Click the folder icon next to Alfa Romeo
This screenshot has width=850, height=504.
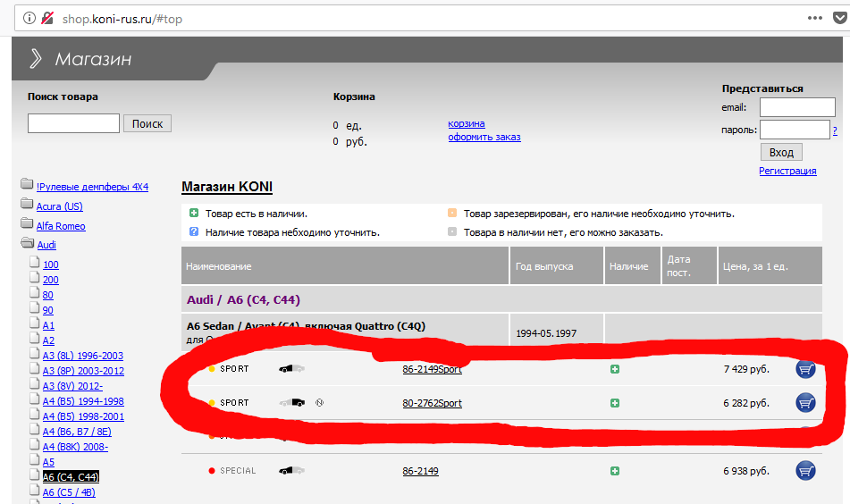click(27, 223)
